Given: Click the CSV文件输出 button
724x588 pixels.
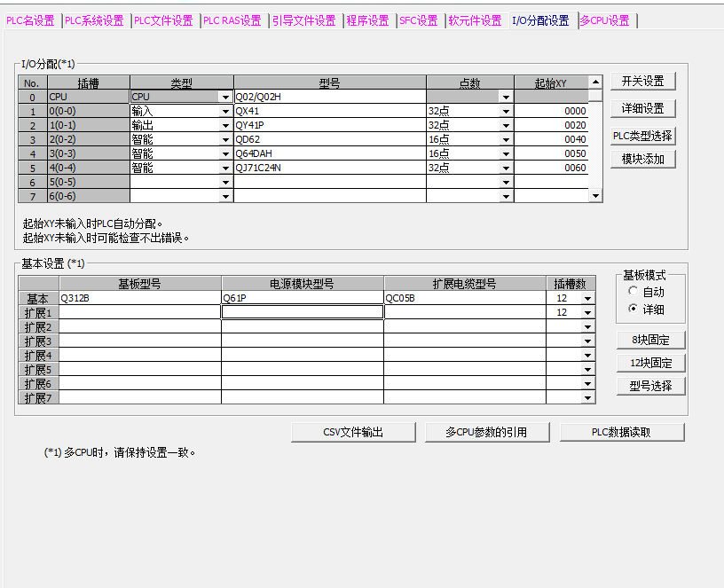Looking at the screenshot, I should 353,432.
